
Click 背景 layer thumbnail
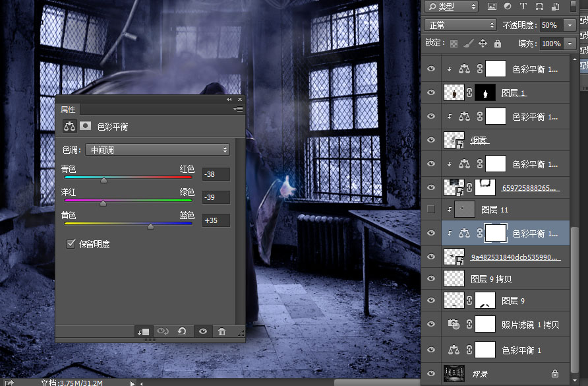tap(454, 373)
